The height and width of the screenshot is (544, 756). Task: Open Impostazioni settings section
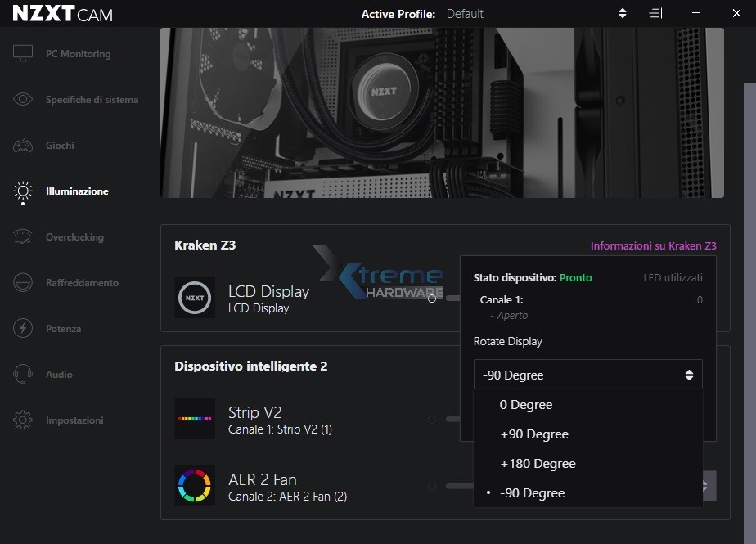(x=74, y=420)
